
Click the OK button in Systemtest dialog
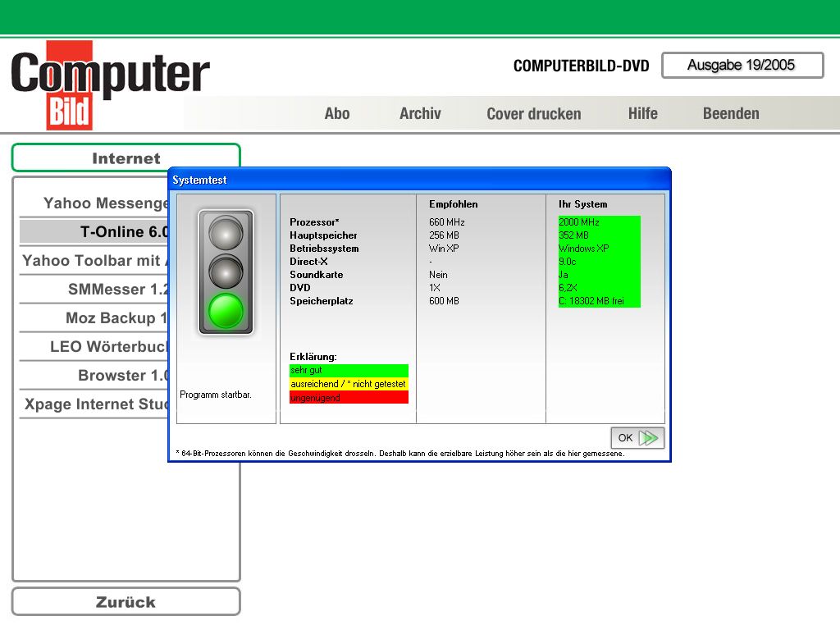(637, 438)
